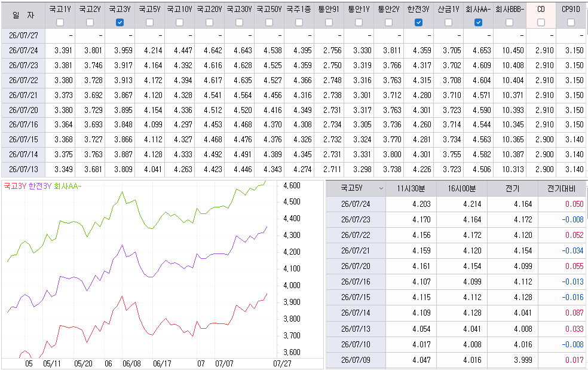Screen dimensions: 588x370
Task: Tick the 통안2Y checkbox
Action: pyautogui.click(x=388, y=23)
